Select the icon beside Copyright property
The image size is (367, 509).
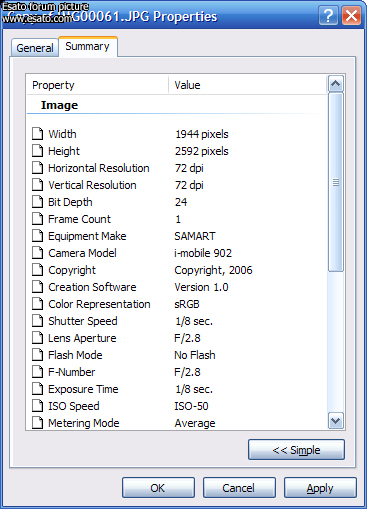38,270
